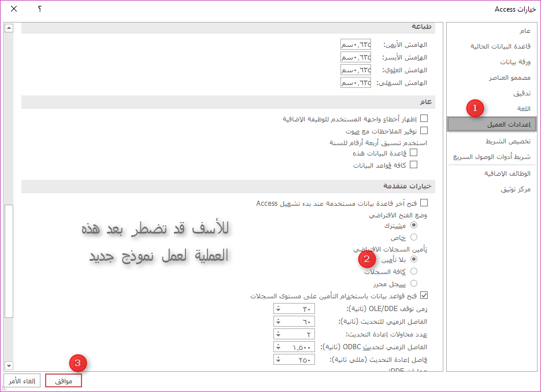Choose بلا تأمين record locking option
This screenshot has height=392, width=541.
tap(414, 259)
